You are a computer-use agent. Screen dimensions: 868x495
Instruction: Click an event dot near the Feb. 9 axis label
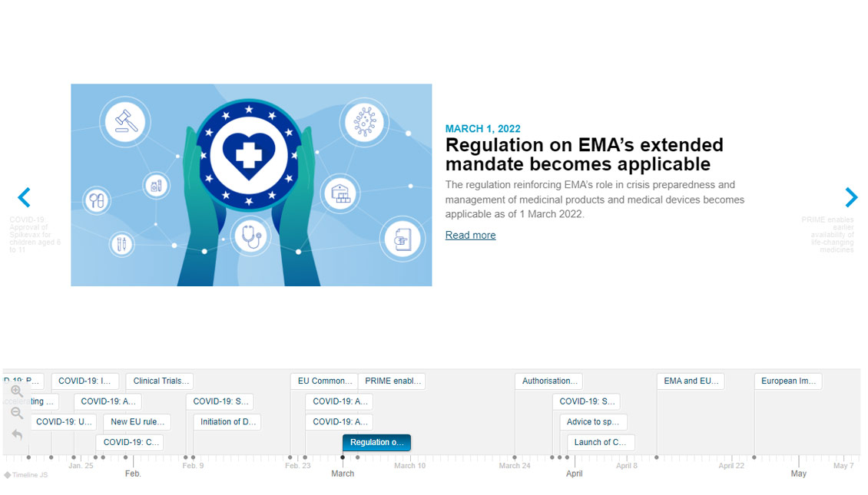tap(185, 457)
